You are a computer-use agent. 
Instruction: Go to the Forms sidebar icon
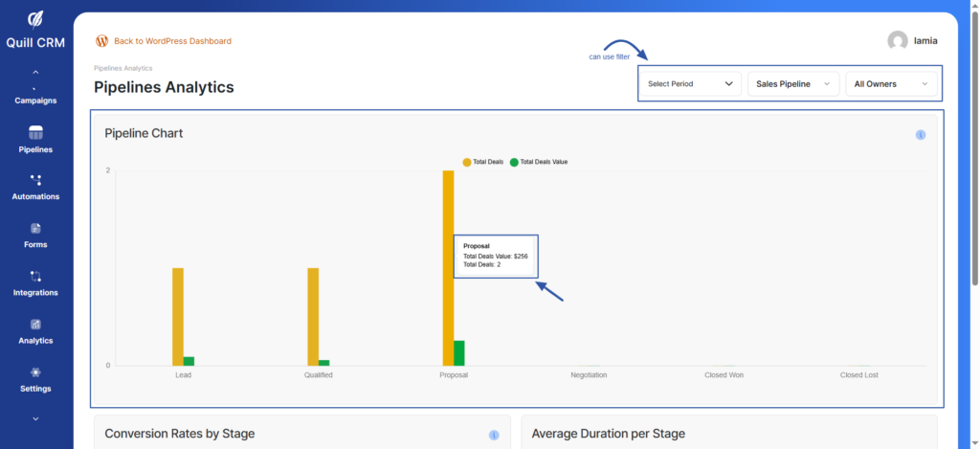(36, 228)
